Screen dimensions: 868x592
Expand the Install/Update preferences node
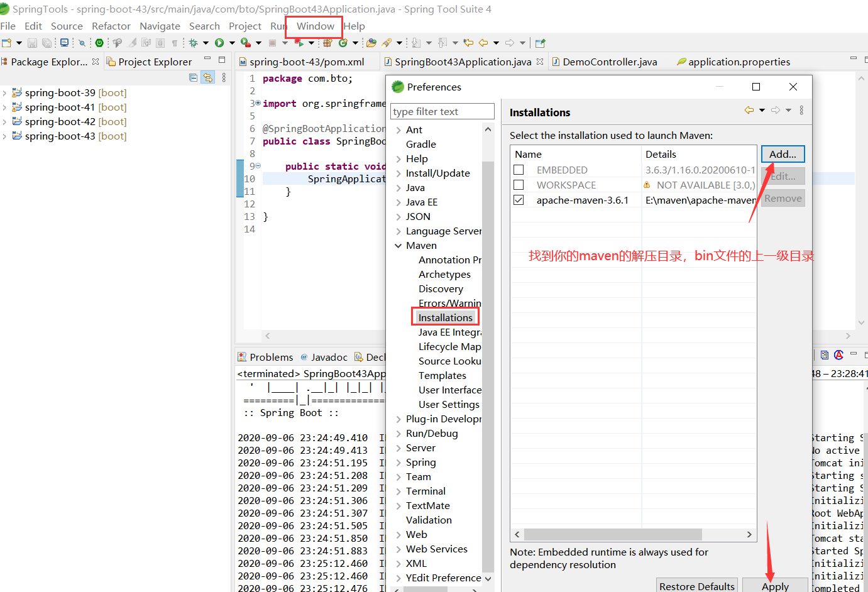pyautogui.click(x=398, y=173)
